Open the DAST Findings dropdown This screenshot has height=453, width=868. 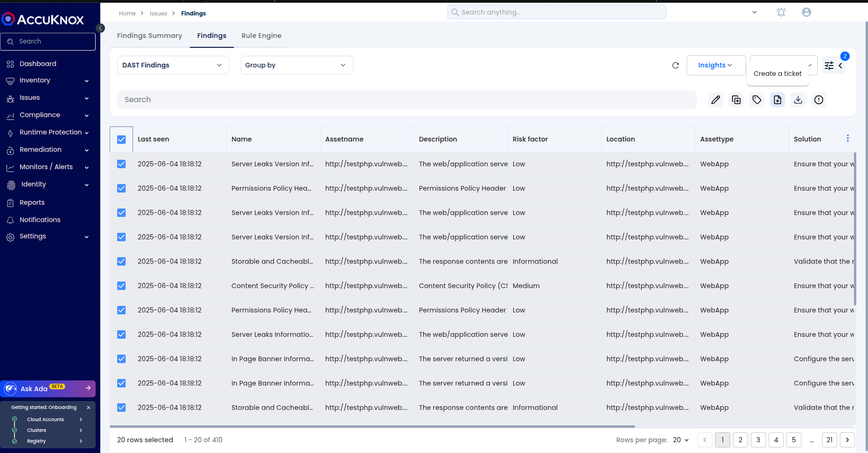173,65
